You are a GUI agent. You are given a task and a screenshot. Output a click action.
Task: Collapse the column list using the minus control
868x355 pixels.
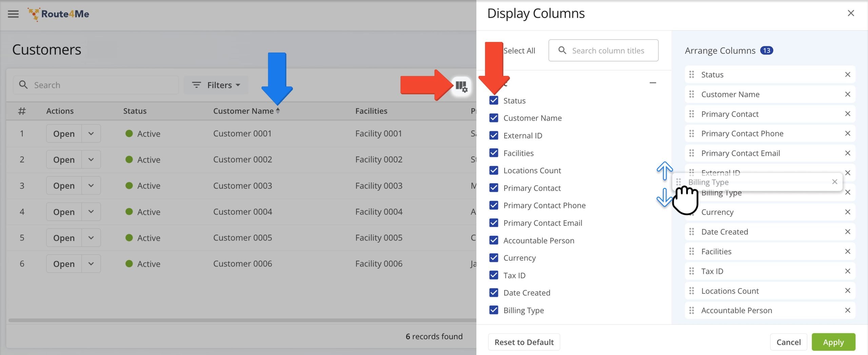click(653, 83)
